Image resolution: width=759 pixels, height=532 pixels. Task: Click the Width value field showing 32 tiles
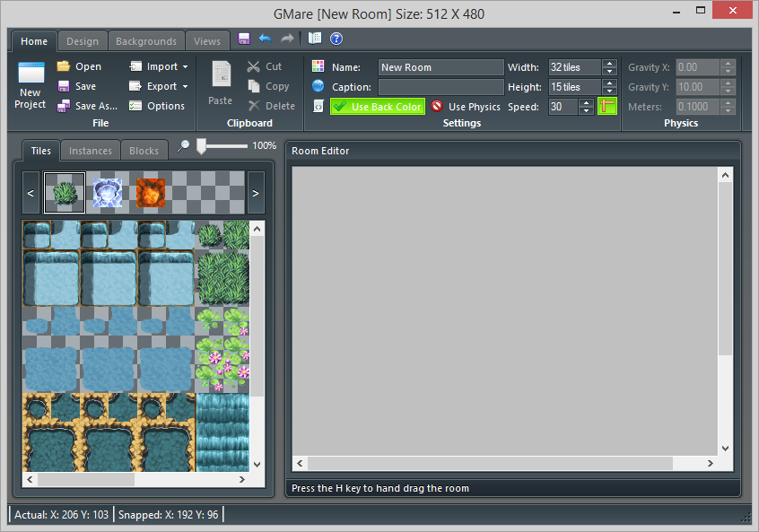coord(576,67)
